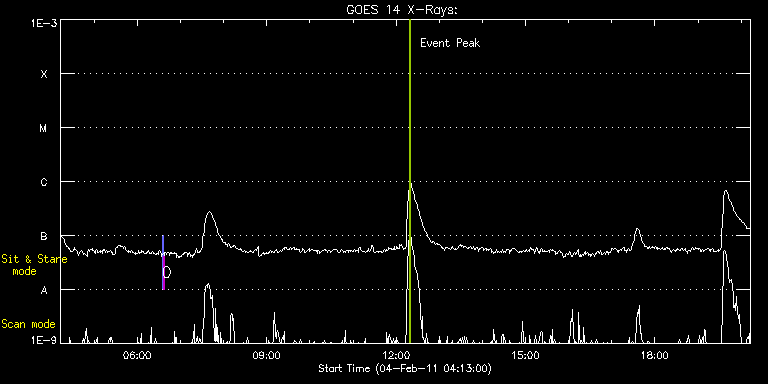Click the X flare class axis label
Screen dimensions: 768x384
point(44,74)
